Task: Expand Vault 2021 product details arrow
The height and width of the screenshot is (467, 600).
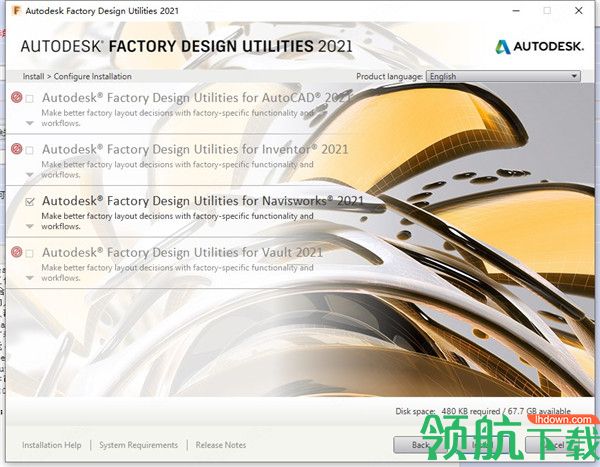Action: click(30, 278)
